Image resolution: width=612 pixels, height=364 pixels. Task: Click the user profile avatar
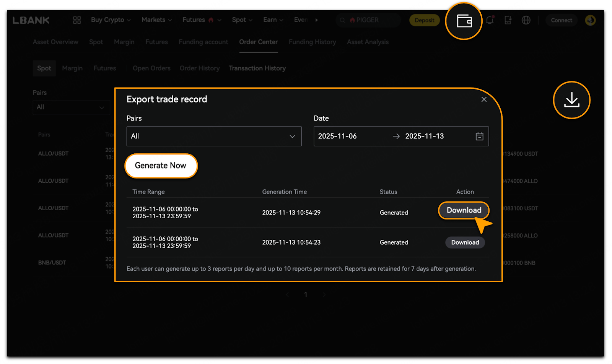click(590, 20)
